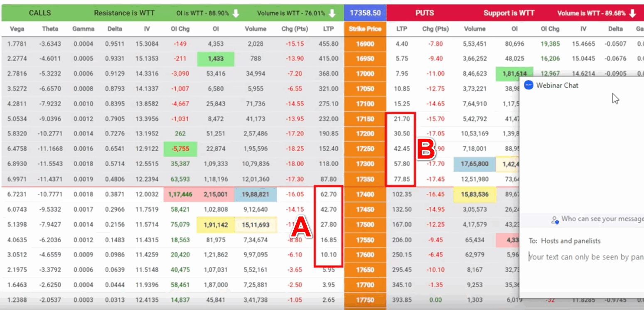Click the yellow-highlighted put volume 15,83,536
The image size is (644, 310).
click(475, 194)
